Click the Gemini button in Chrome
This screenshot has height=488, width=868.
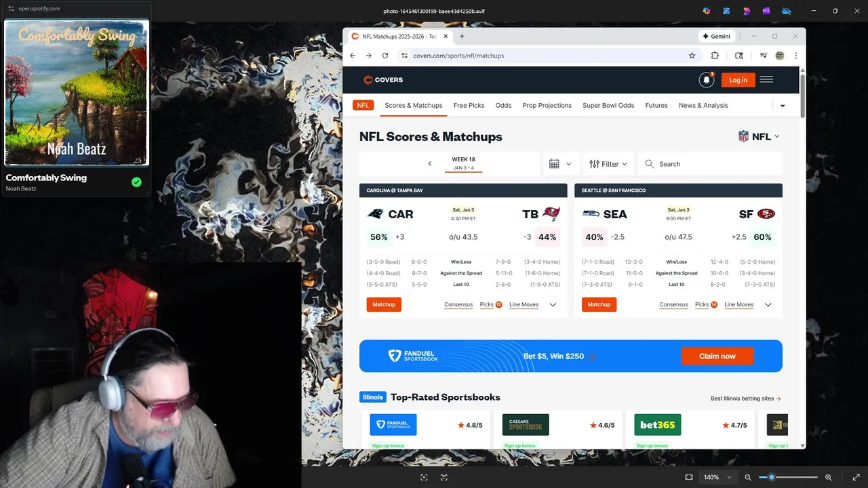(x=717, y=36)
